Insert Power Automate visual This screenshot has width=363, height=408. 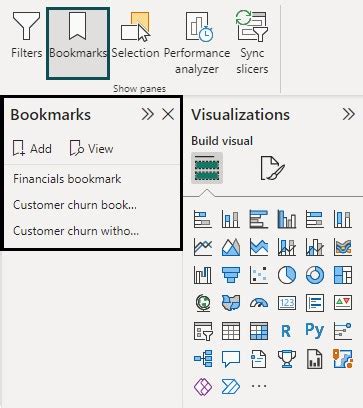(231, 387)
